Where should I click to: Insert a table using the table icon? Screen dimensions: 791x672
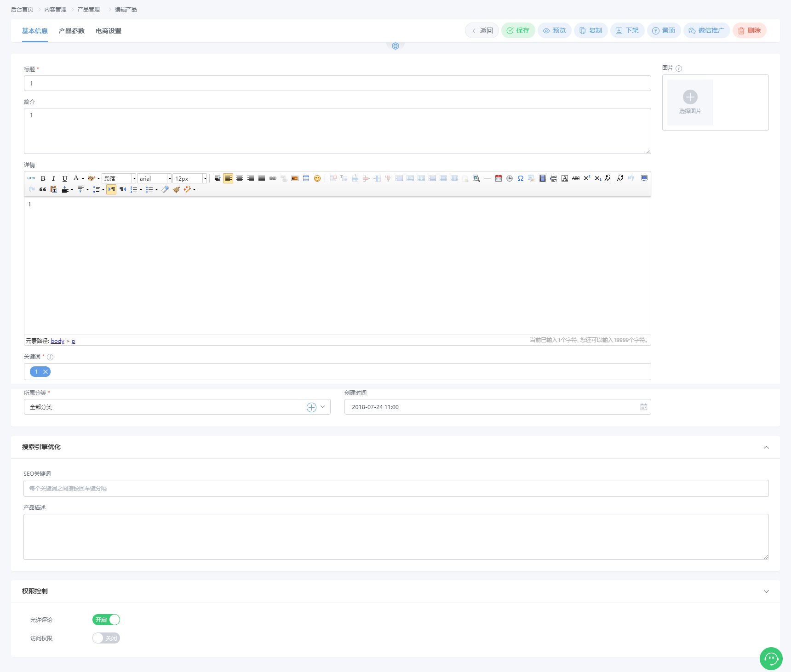click(306, 178)
